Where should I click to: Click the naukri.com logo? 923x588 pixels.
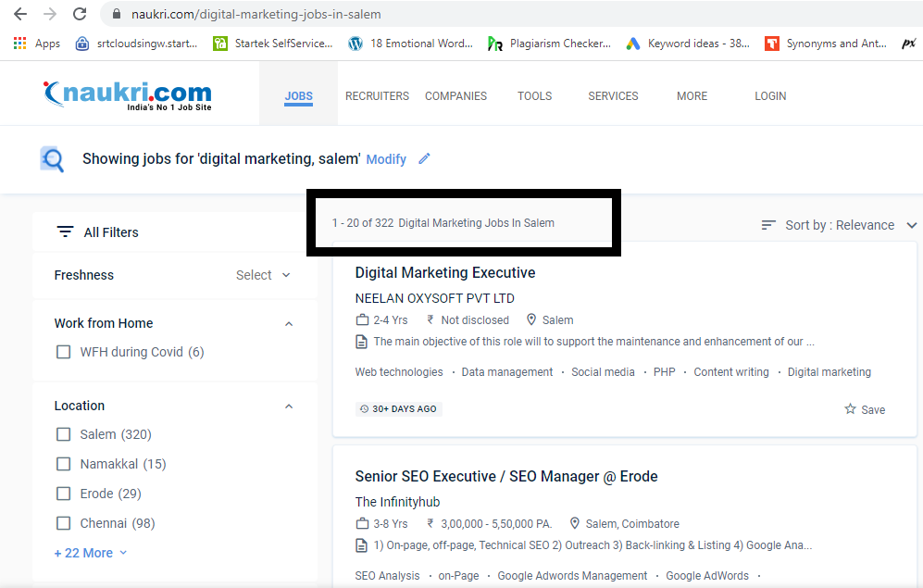pyautogui.click(x=127, y=94)
